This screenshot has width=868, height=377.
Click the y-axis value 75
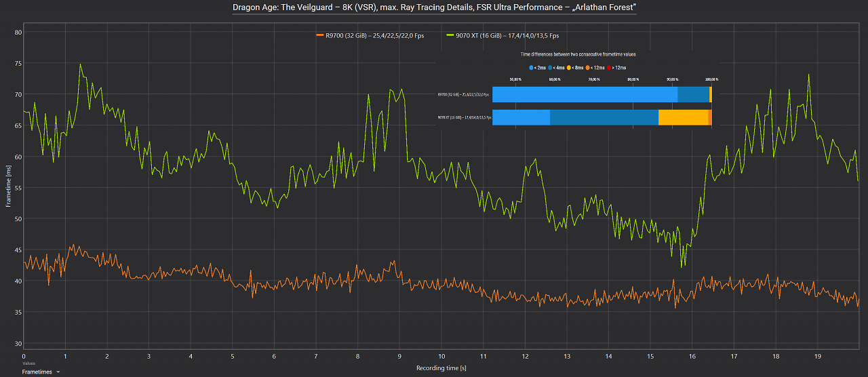click(x=18, y=63)
